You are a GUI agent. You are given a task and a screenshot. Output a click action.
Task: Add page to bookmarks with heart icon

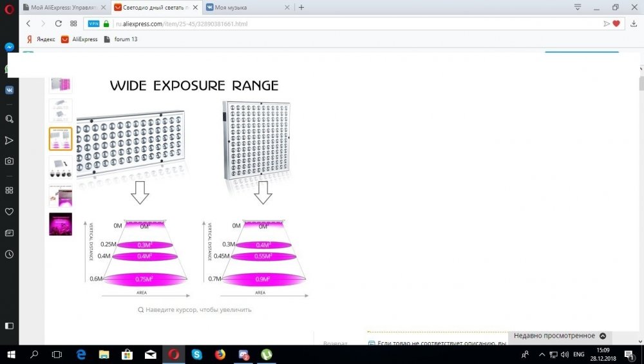point(616,24)
